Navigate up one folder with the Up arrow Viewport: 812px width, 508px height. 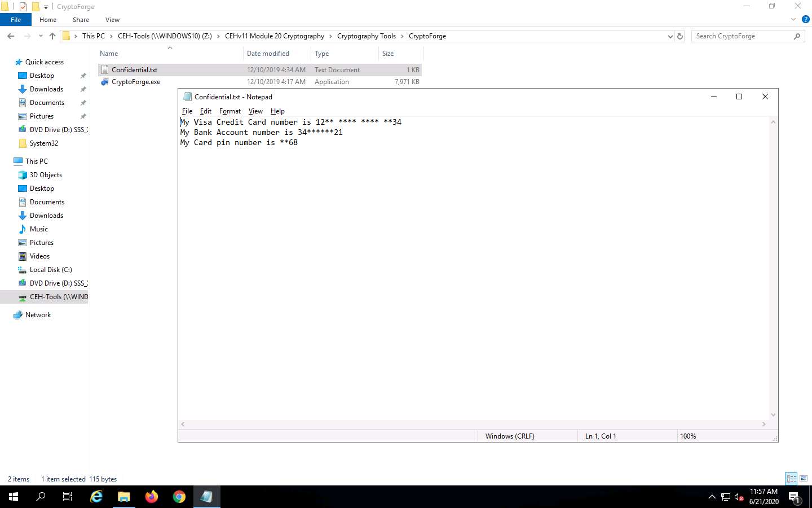point(52,36)
